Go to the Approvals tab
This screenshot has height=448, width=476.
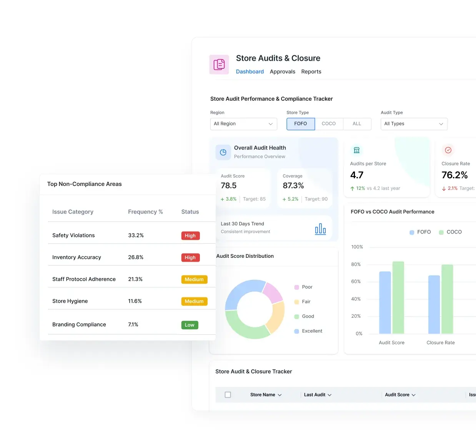pos(283,72)
